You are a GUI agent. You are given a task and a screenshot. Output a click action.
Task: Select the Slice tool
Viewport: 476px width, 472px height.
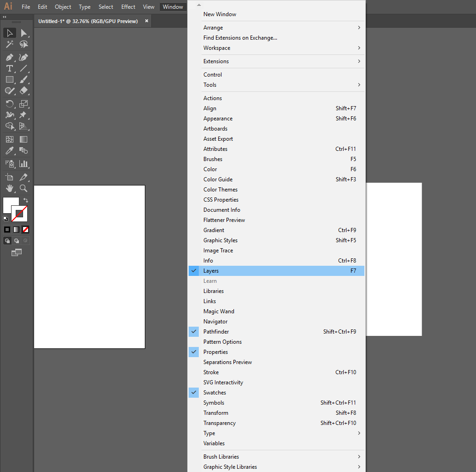(x=24, y=177)
